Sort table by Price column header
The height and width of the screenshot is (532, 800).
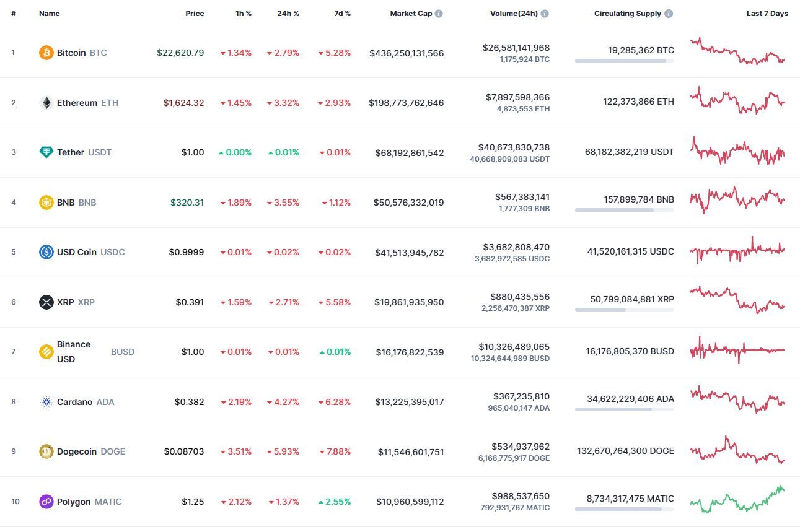pyautogui.click(x=195, y=14)
